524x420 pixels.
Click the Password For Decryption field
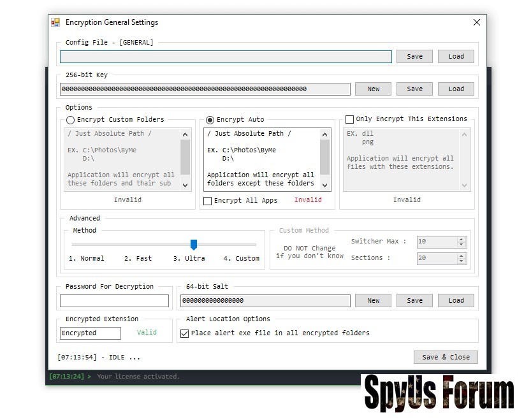click(115, 301)
